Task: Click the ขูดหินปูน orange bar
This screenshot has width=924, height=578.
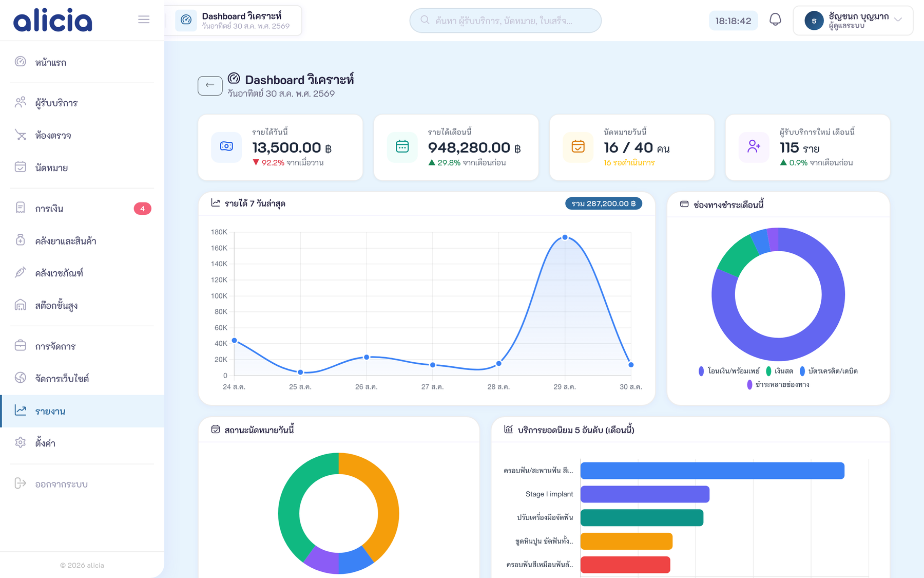Action: tap(626, 541)
